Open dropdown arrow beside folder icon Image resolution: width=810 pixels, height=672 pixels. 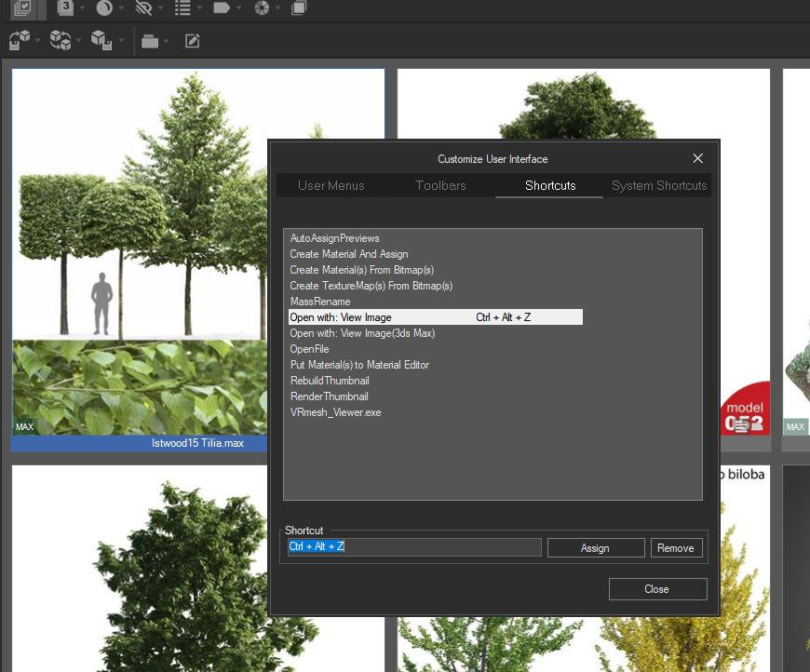click(166, 41)
